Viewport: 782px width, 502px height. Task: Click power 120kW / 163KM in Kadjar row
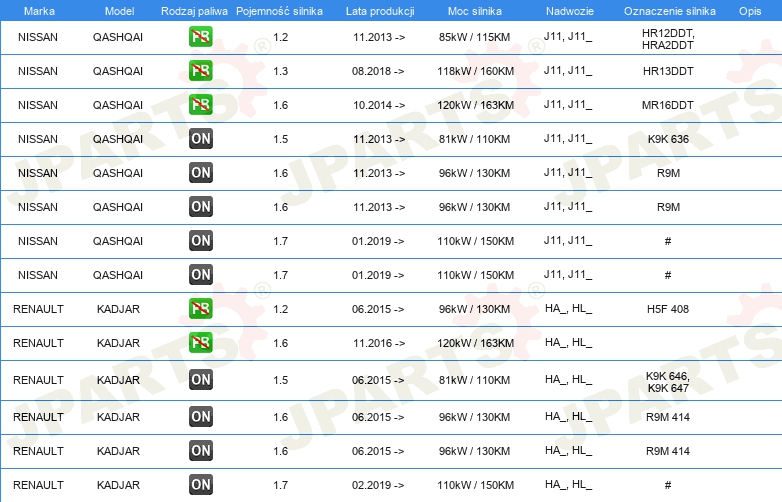coord(475,343)
